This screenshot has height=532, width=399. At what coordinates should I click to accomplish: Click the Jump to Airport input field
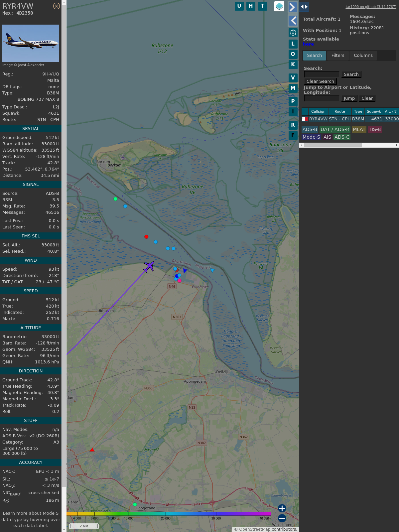pos(322,98)
